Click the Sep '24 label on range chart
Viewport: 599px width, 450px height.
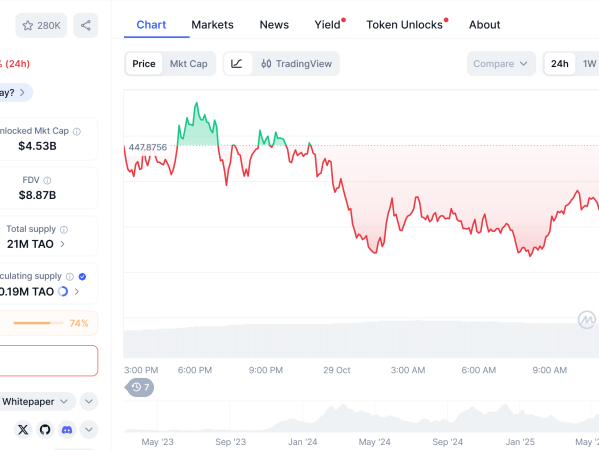[x=447, y=442]
